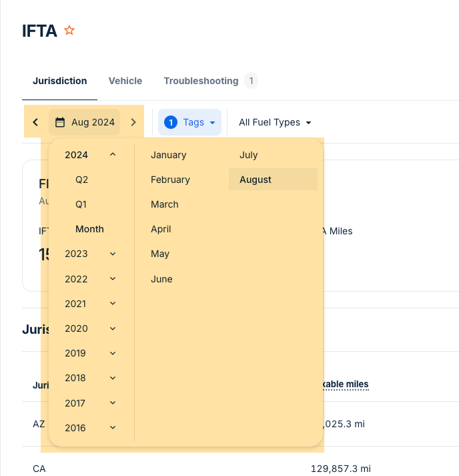Favorite the IFTA page with star icon
The image size is (459, 476).
pos(69,30)
